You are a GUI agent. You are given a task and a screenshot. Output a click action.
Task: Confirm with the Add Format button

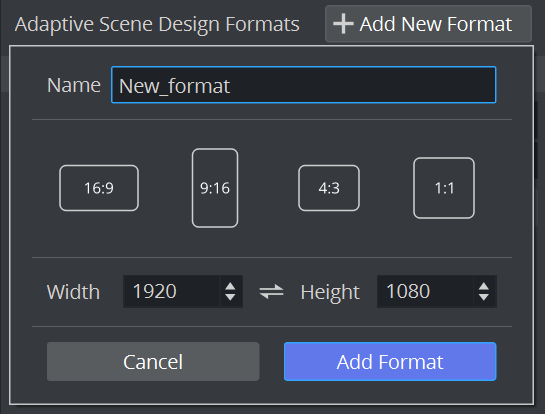[390, 362]
